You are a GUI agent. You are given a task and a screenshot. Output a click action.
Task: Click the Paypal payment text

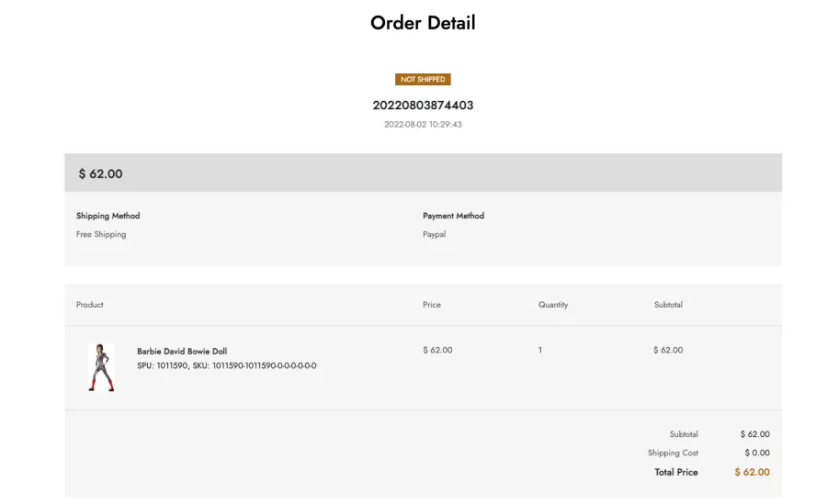click(x=434, y=234)
